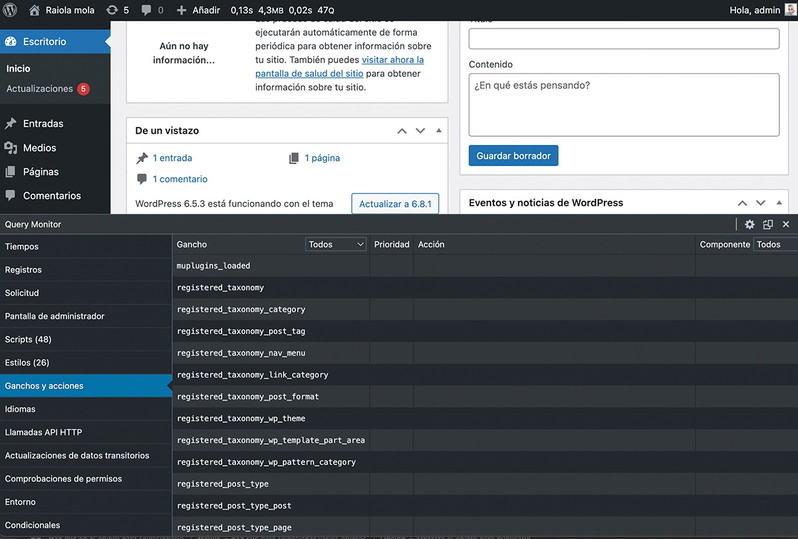Viewport: 798px width, 539px height.
Task: Collapse Eventos y noticias de WordPress panel
Action: tap(779, 203)
